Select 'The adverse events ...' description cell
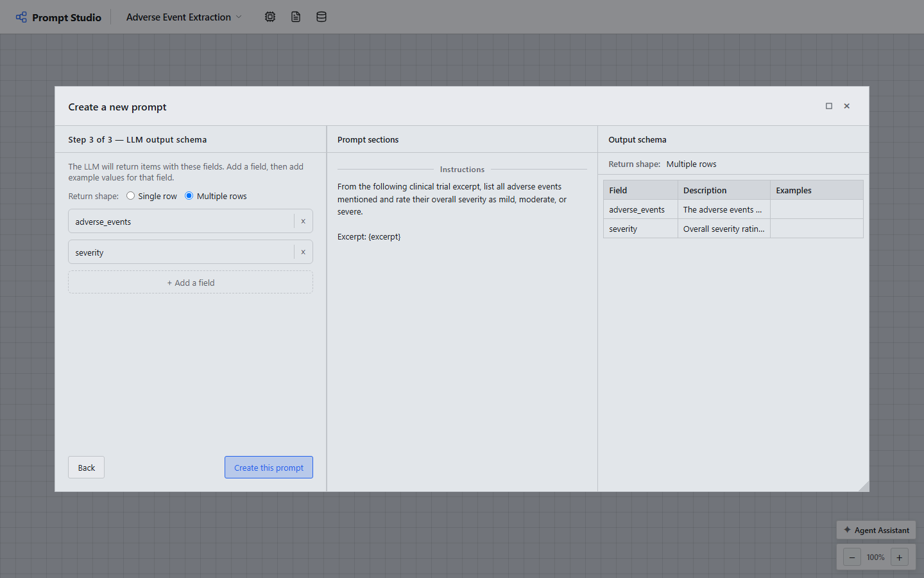The width and height of the screenshot is (924, 578). [x=724, y=209]
